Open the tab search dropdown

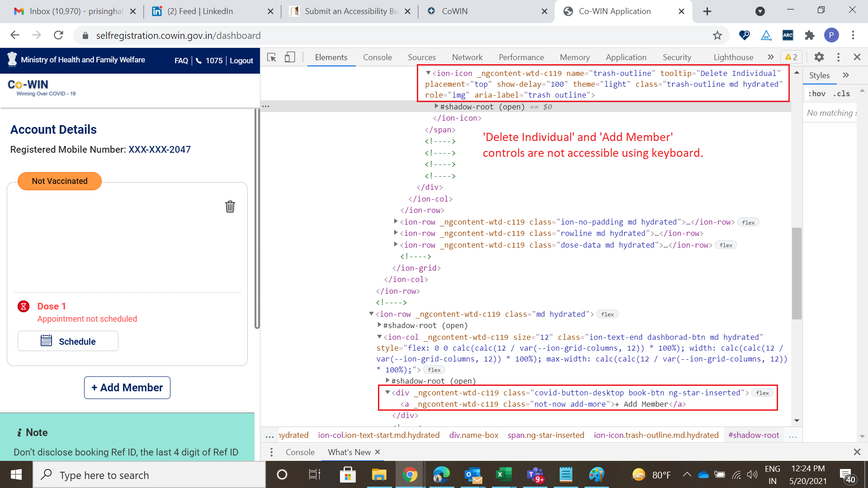(760, 11)
